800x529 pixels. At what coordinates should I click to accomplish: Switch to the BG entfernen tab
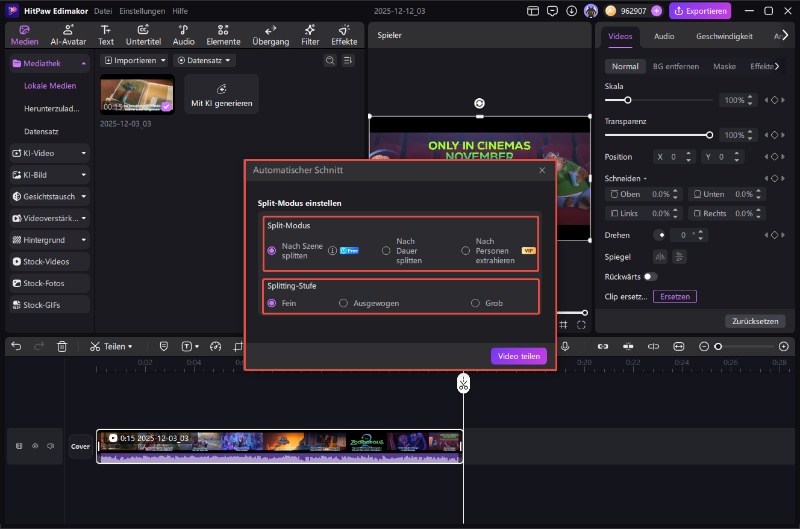pos(676,66)
